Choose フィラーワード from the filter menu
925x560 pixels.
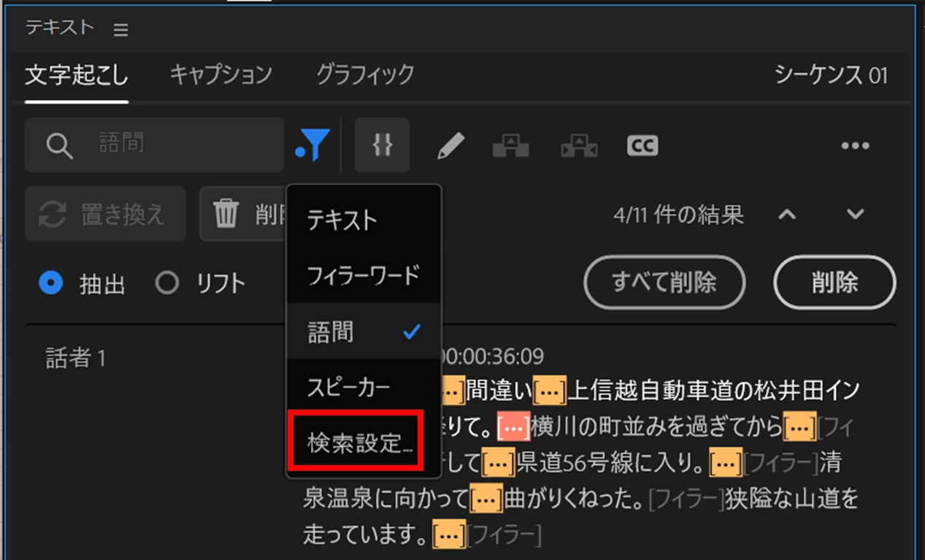[364, 275]
